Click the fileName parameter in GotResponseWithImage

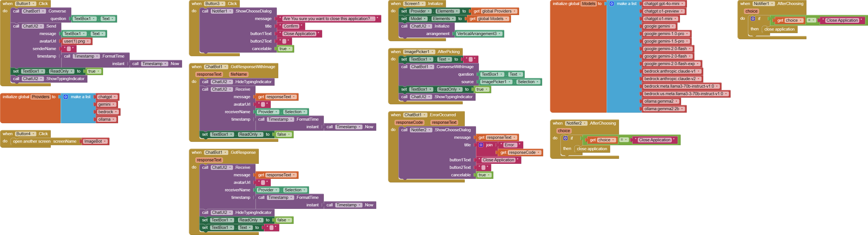pos(239,75)
